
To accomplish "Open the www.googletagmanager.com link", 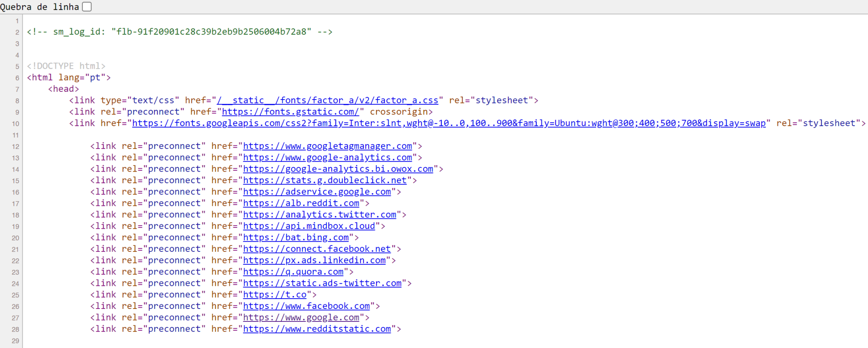I will [x=327, y=146].
